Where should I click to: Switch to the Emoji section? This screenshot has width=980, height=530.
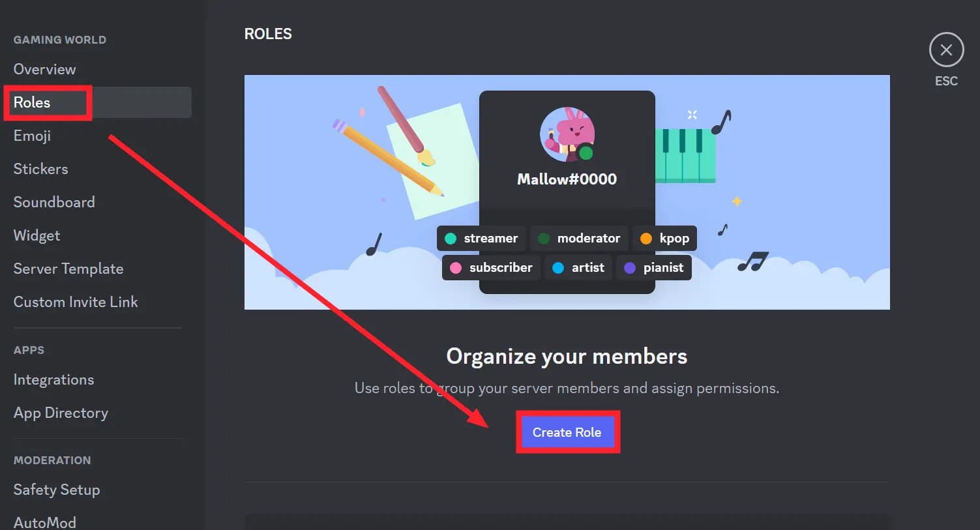coord(32,136)
